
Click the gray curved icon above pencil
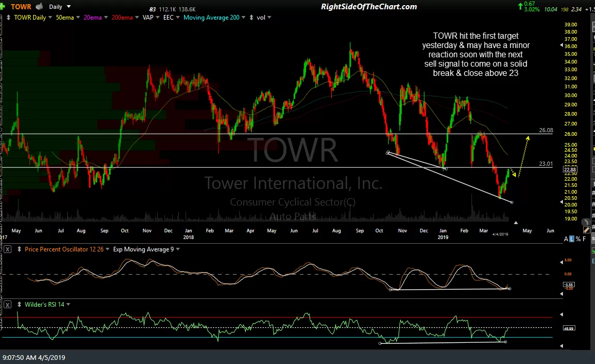(586, 222)
